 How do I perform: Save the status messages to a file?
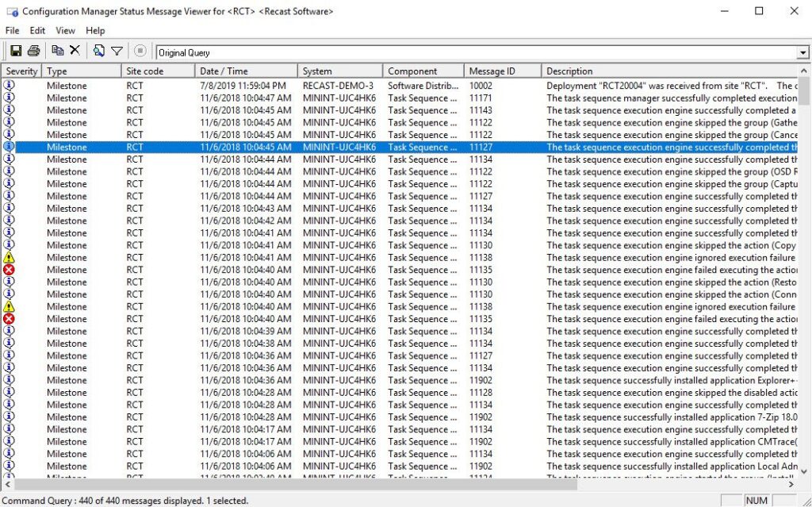click(16, 49)
